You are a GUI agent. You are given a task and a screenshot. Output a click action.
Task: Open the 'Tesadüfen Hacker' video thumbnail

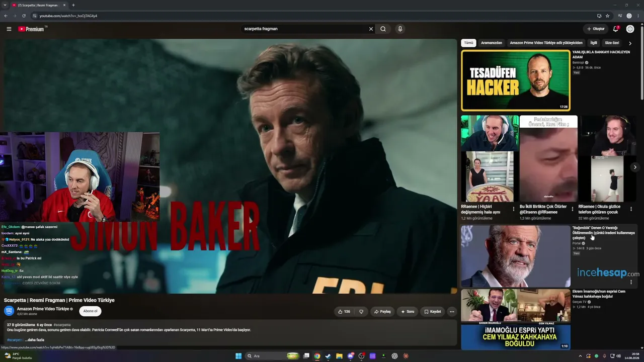coord(516,80)
